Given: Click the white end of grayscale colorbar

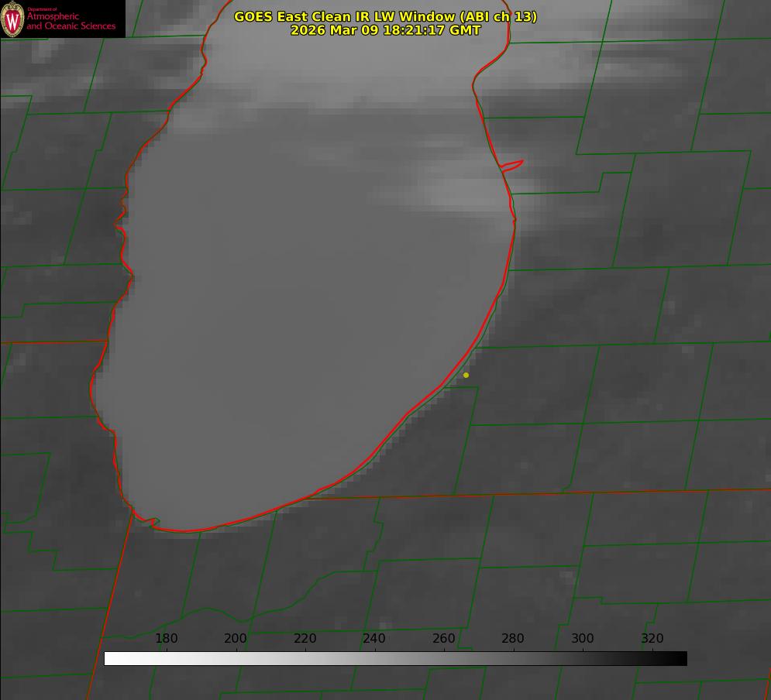Looking at the screenshot, I should 110,658.
